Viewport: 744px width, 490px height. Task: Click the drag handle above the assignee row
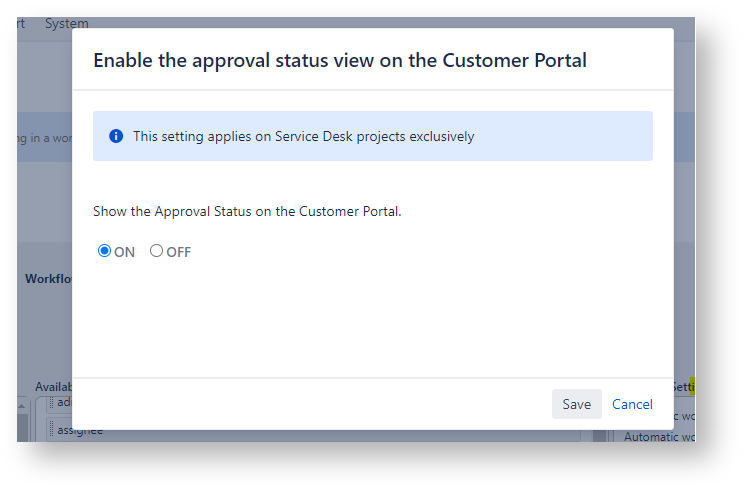click(51, 404)
